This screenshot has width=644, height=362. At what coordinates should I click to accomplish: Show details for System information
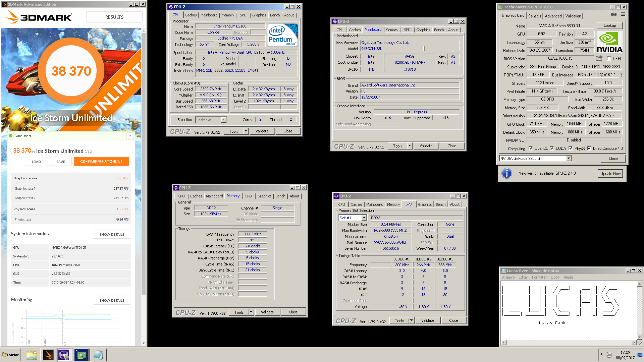point(112,234)
